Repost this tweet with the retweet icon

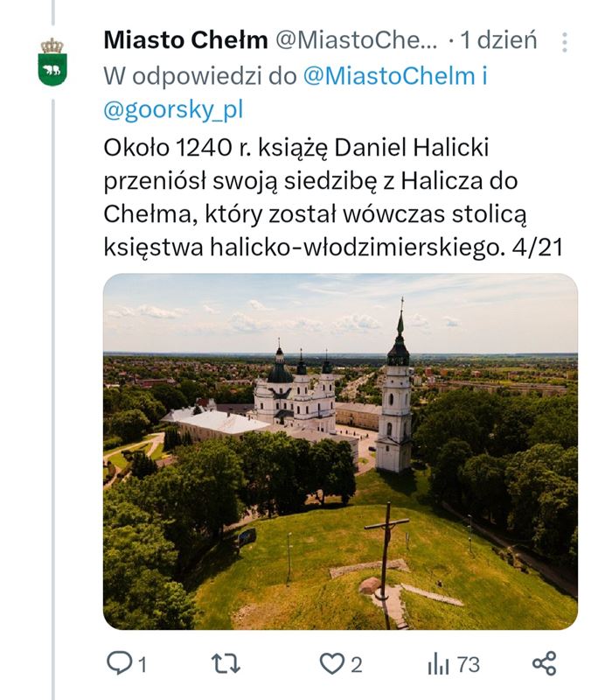coord(226,664)
